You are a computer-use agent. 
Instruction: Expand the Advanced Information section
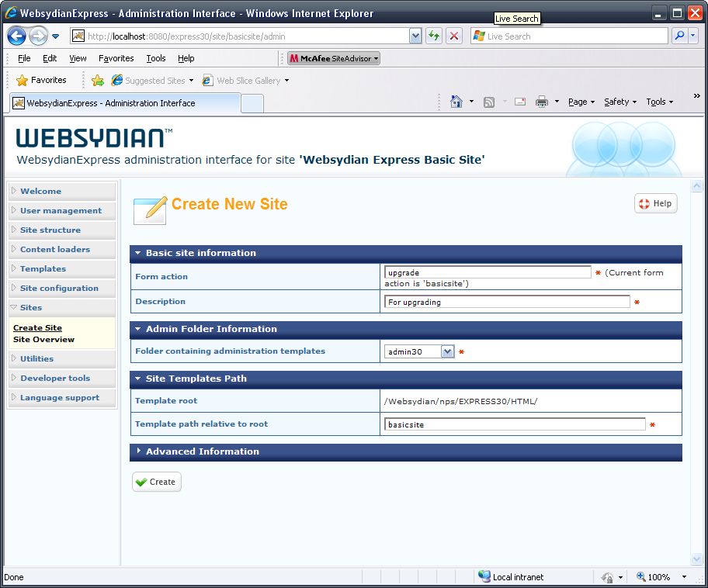click(x=405, y=451)
